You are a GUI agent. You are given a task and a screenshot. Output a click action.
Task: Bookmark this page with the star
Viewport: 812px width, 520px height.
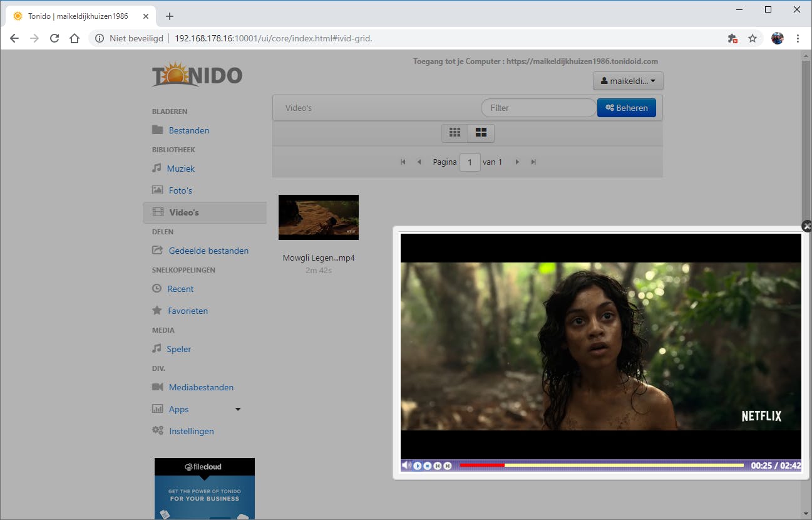[753, 38]
